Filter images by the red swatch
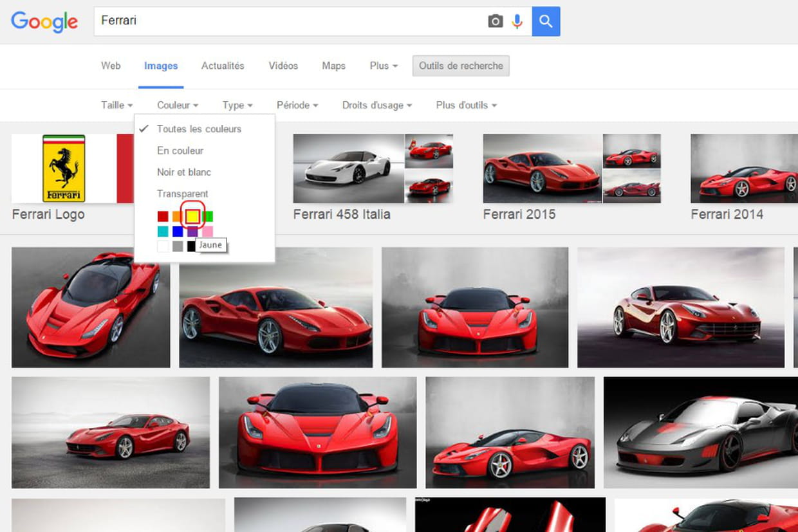The width and height of the screenshot is (798, 532). (x=163, y=217)
